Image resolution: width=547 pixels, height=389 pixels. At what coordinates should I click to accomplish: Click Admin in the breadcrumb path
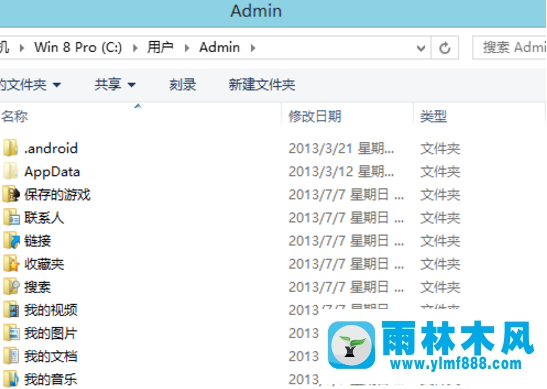[x=219, y=47]
